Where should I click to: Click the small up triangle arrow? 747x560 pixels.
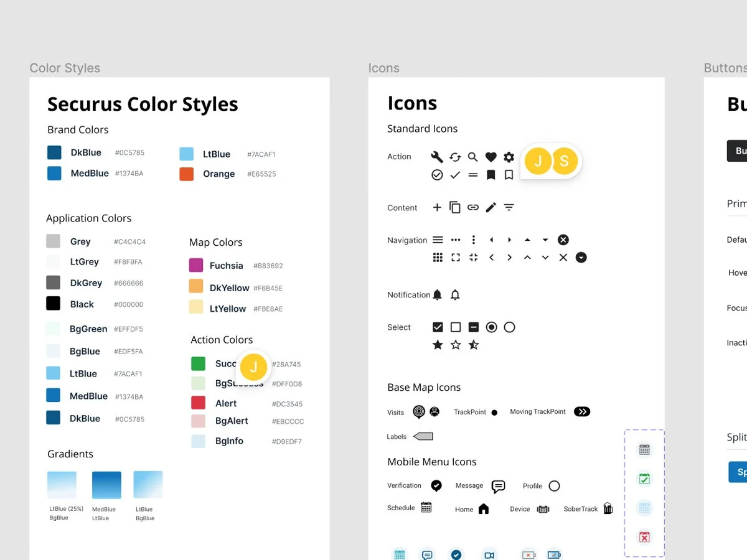527,240
